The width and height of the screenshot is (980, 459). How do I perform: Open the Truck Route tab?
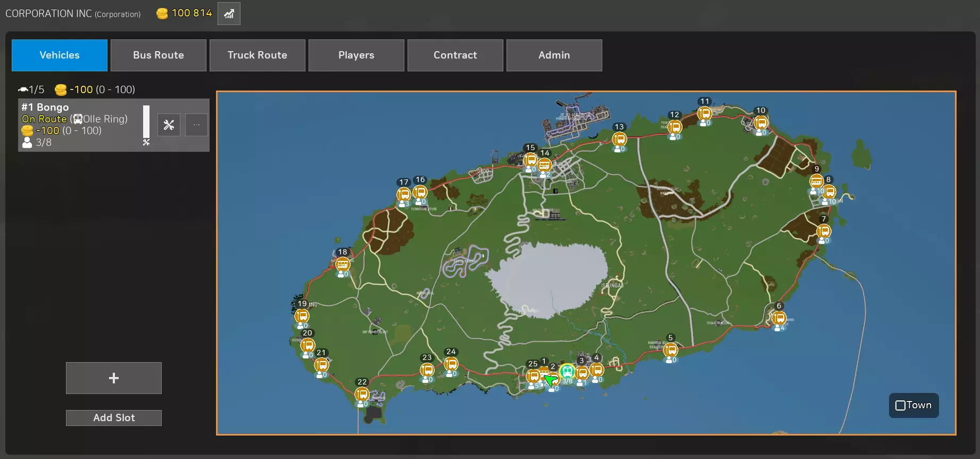click(257, 55)
